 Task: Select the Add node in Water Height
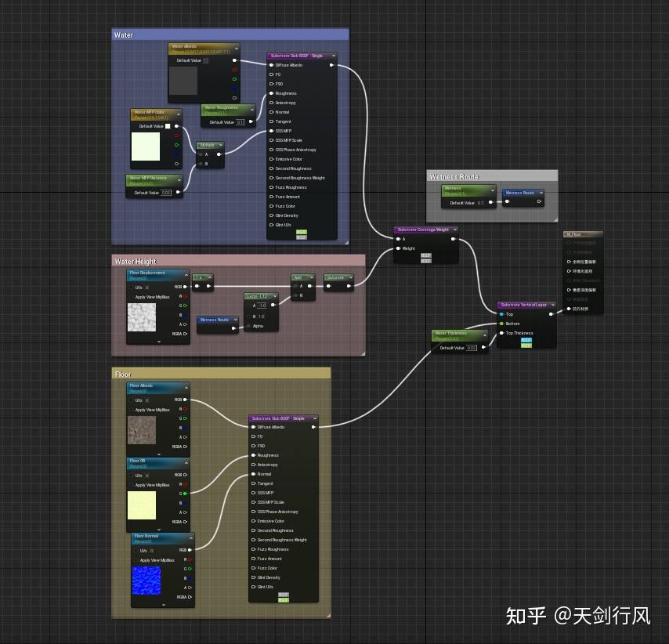[x=302, y=277]
